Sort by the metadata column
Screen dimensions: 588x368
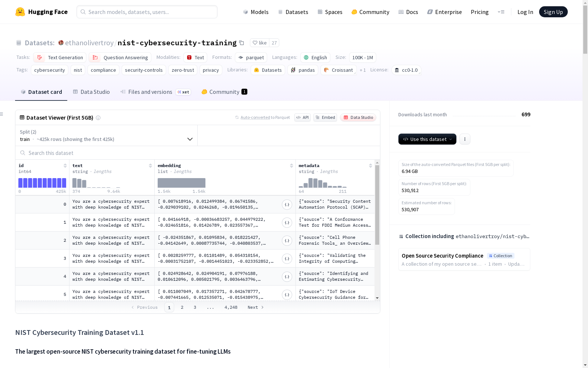[370, 166]
